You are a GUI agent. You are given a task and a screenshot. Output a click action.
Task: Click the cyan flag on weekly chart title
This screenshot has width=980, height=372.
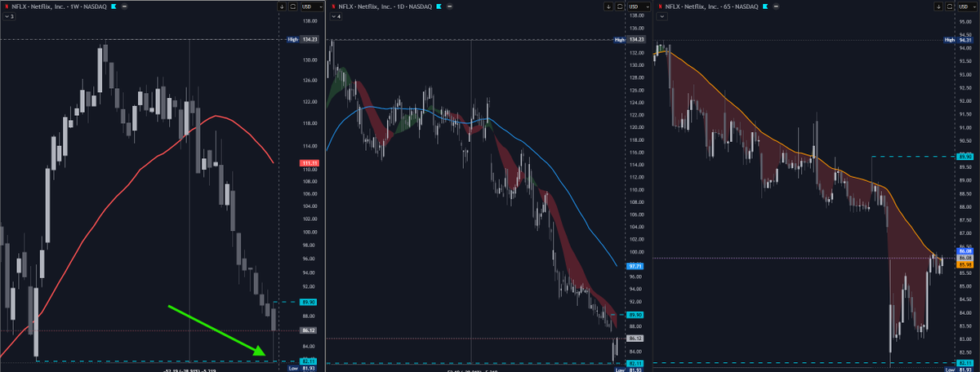[114, 7]
